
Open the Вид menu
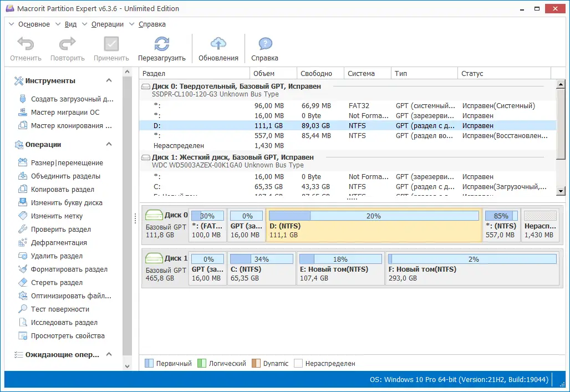[70, 24]
